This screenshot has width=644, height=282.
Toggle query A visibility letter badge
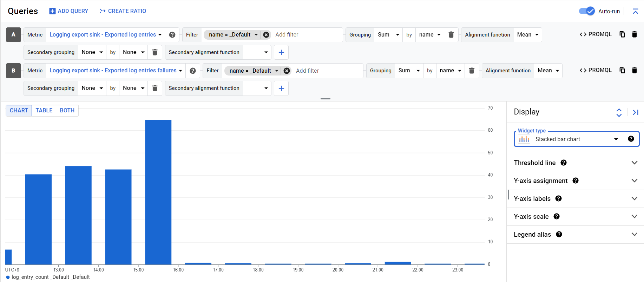pyautogui.click(x=13, y=35)
